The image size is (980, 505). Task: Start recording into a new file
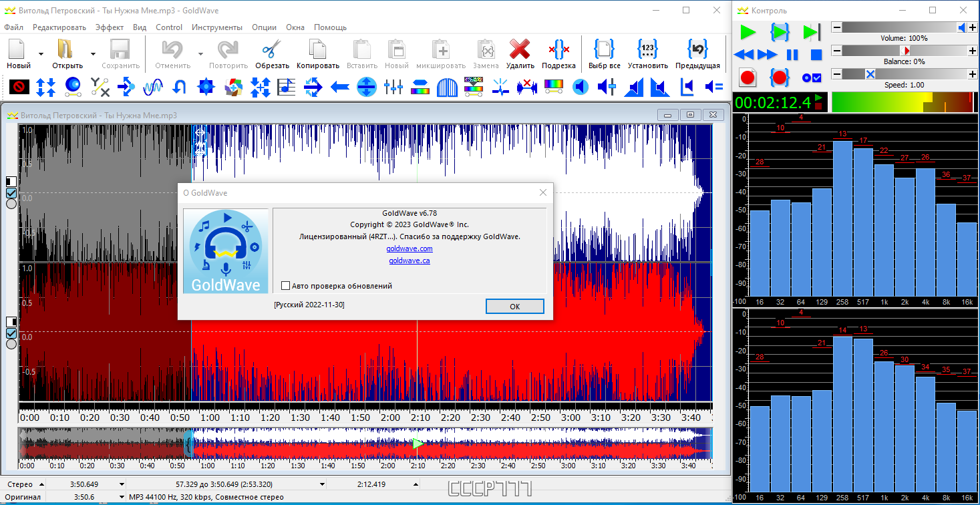[748, 77]
